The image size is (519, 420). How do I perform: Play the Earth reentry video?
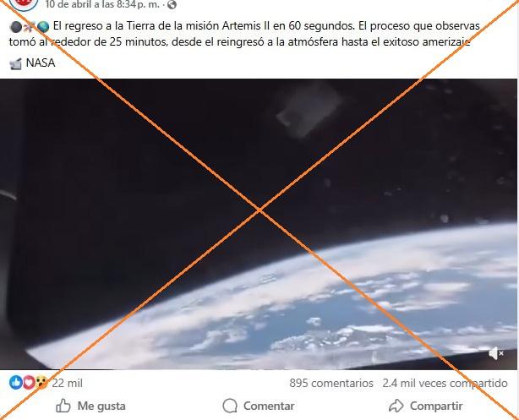pos(259,224)
